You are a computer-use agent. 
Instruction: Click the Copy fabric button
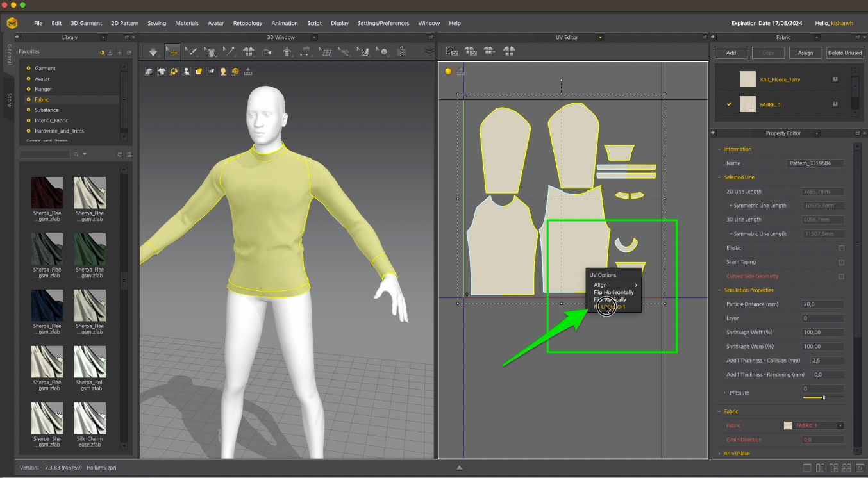pos(768,53)
